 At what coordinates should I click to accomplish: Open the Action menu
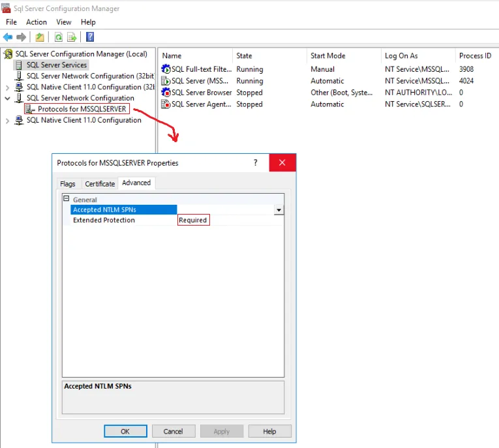coord(37,22)
